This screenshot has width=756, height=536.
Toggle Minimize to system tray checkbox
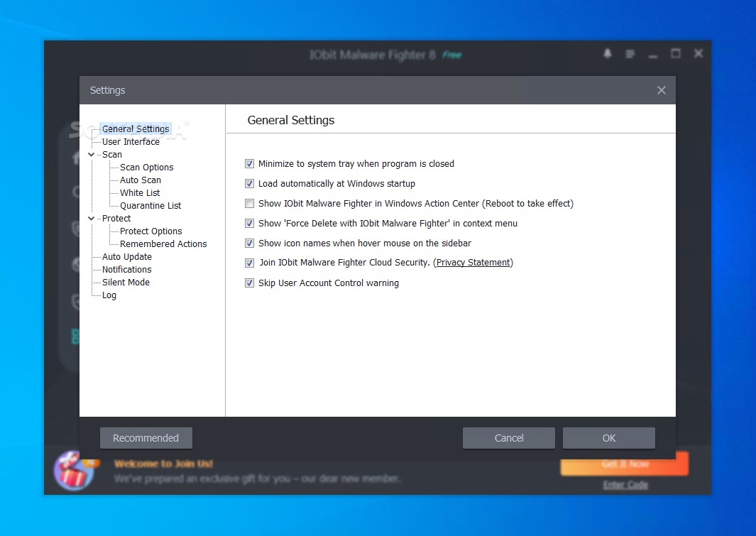click(249, 164)
